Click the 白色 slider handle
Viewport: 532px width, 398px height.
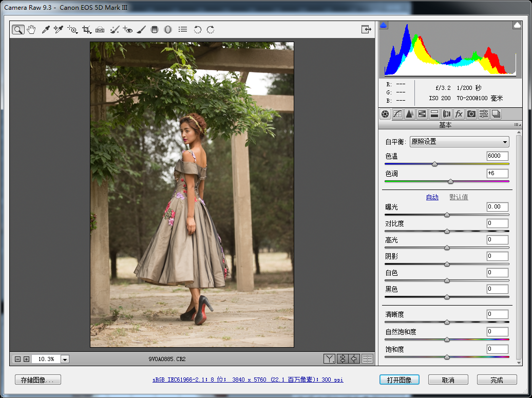[x=447, y=280]
